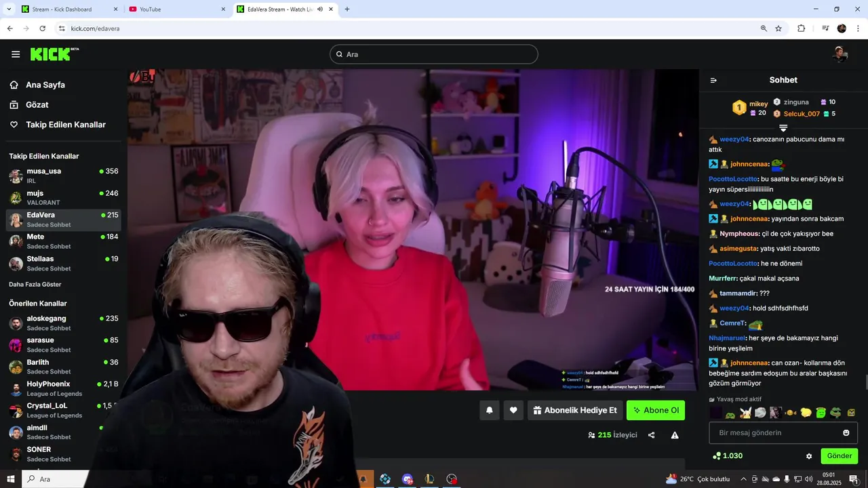Click Chrome zoom magnifier icon
868x488 pixels.
764,28
